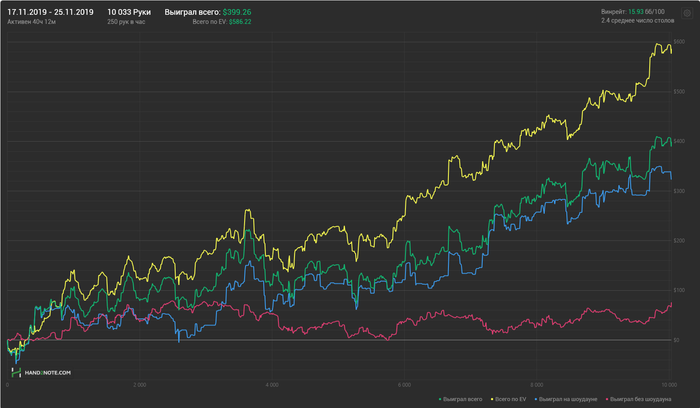
Task: Click the 8 000 x-axis label
Action: pos(537,385)
